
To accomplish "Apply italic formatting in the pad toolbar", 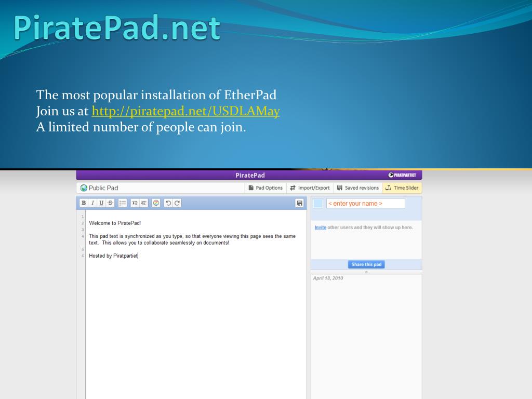I will tap(92, 203).
